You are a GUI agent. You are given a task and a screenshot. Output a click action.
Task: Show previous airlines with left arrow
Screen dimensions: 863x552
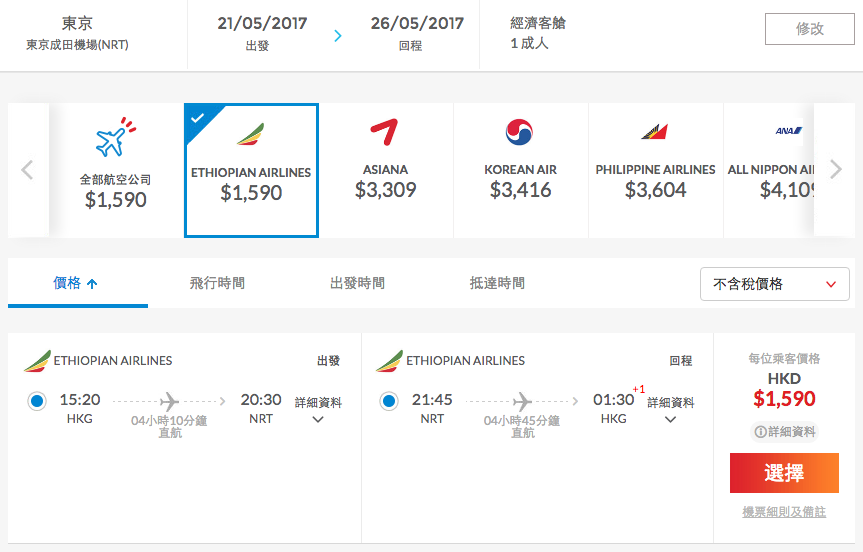[28, 170]
